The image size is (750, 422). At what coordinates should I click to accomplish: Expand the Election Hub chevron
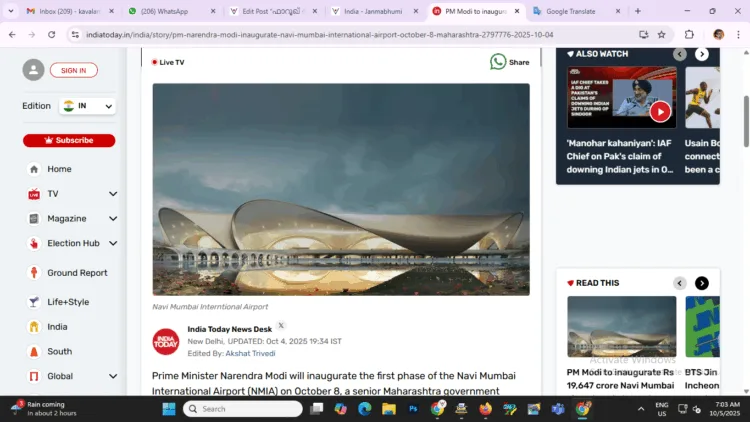[113, 243]
